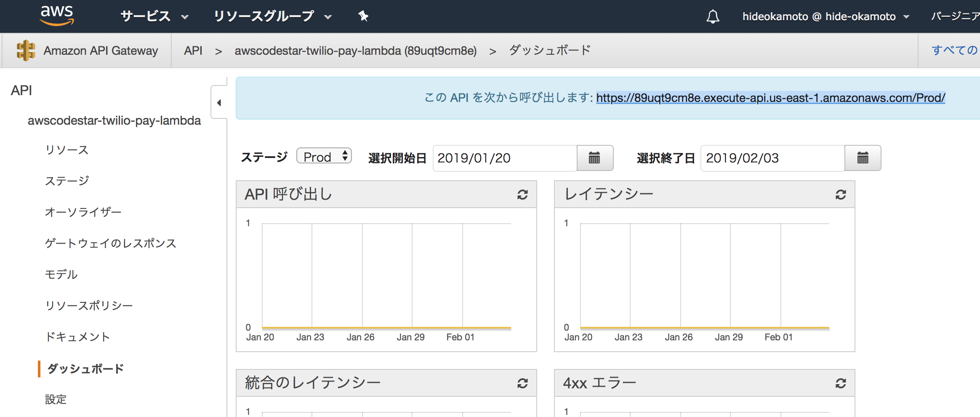Open ゲートウェイのレスポンス in sidebar
The image size is (980, 417).
[x=111, y=243]
